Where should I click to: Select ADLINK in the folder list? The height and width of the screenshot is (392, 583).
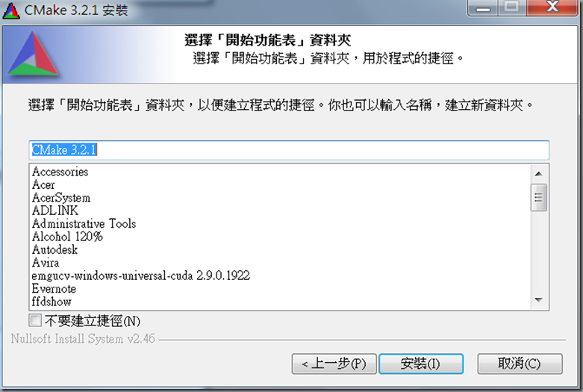point(55,211)
